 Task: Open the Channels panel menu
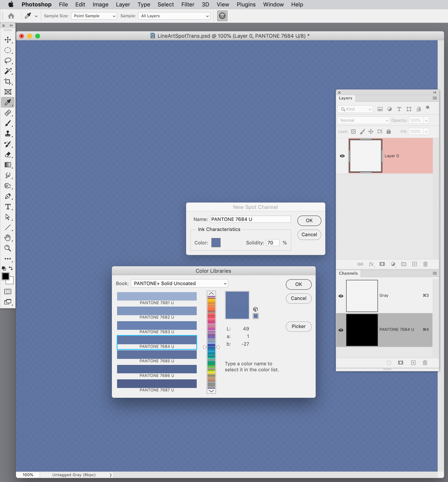coord(435,273)
